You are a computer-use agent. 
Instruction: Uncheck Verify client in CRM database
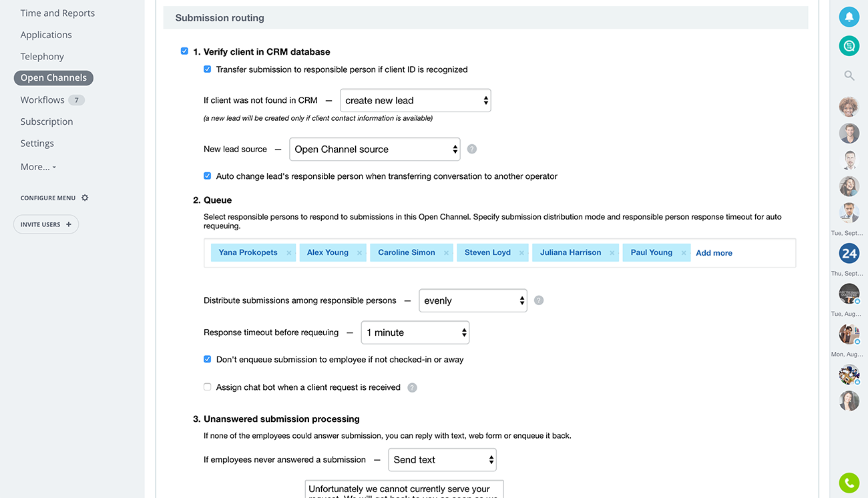click(184, 51)
